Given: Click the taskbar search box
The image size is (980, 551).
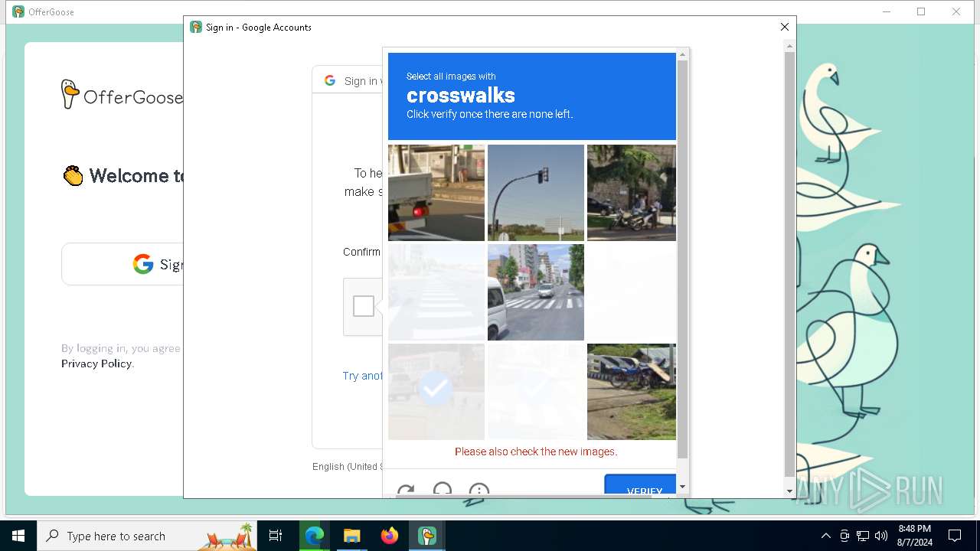Looking at the screenshot, I should [147, 536].
